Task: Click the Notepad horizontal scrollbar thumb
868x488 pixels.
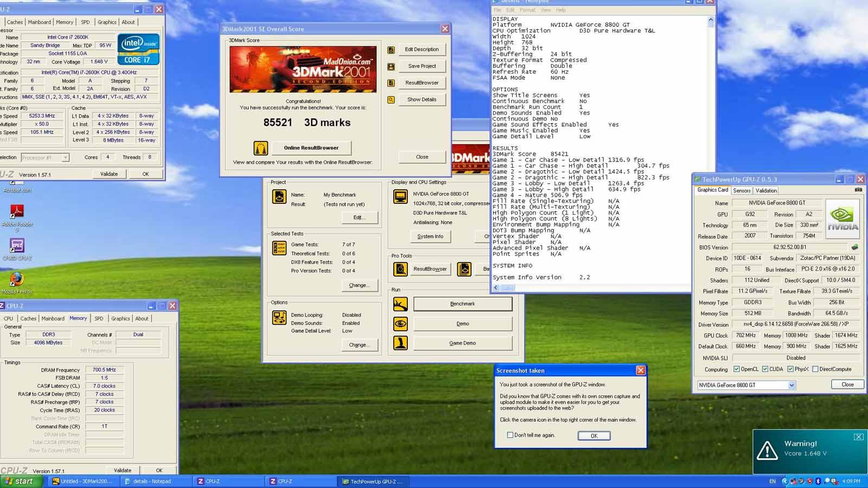Action: [508, 288]
